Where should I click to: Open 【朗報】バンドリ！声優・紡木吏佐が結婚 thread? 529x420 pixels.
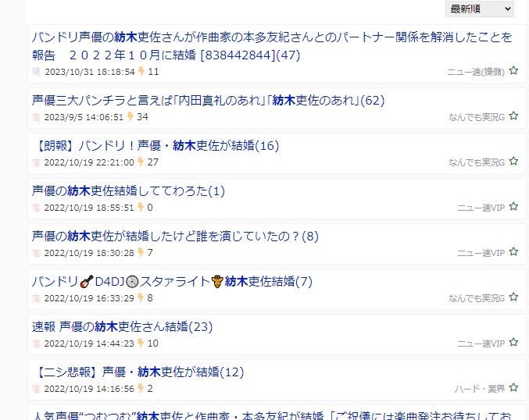click(155, 146)
